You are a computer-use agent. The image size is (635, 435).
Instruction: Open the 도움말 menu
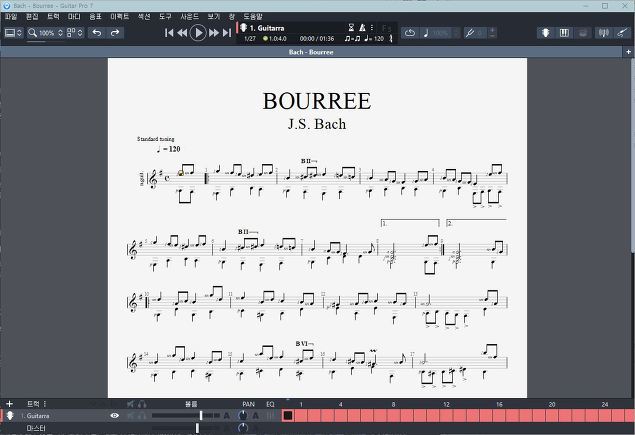pos(253,17)
